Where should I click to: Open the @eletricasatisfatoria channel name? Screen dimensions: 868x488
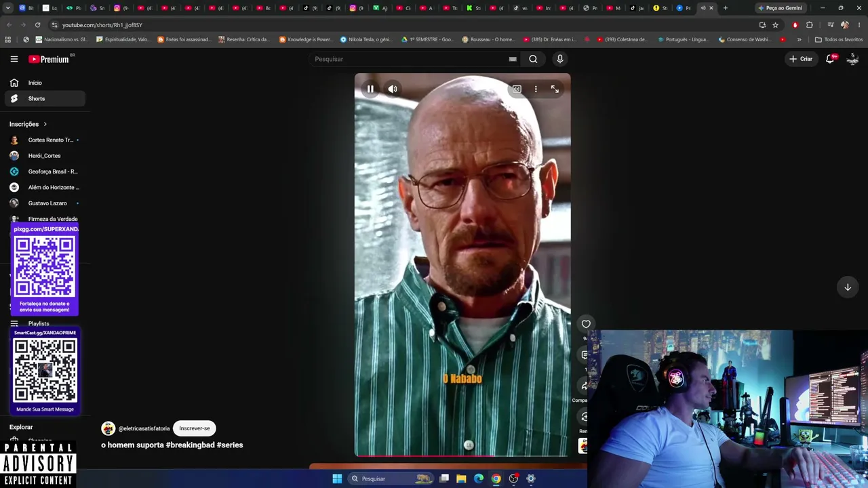[144, 428]
